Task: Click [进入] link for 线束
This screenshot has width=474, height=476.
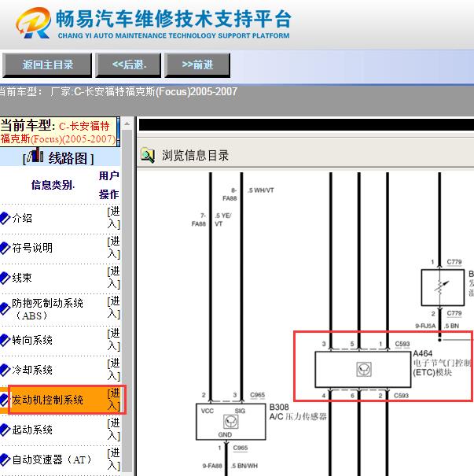Action: (x=114, y=278)
